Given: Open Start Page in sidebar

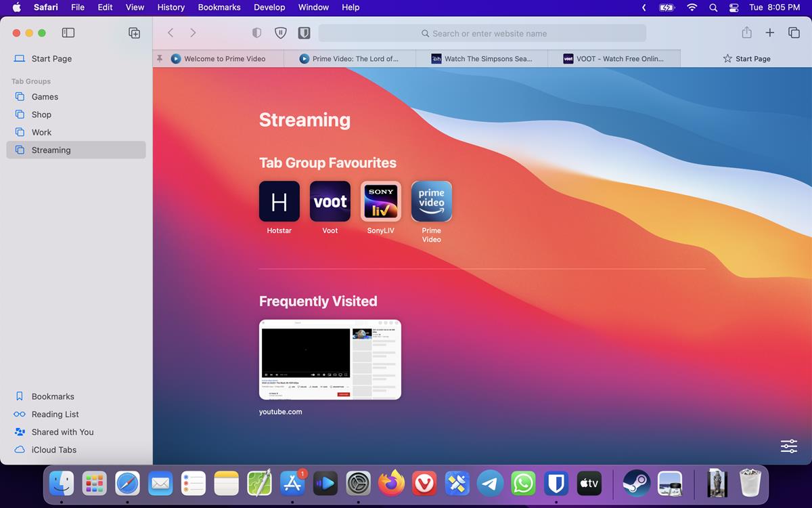Looking at the screenshot, I should pos(76,59).
